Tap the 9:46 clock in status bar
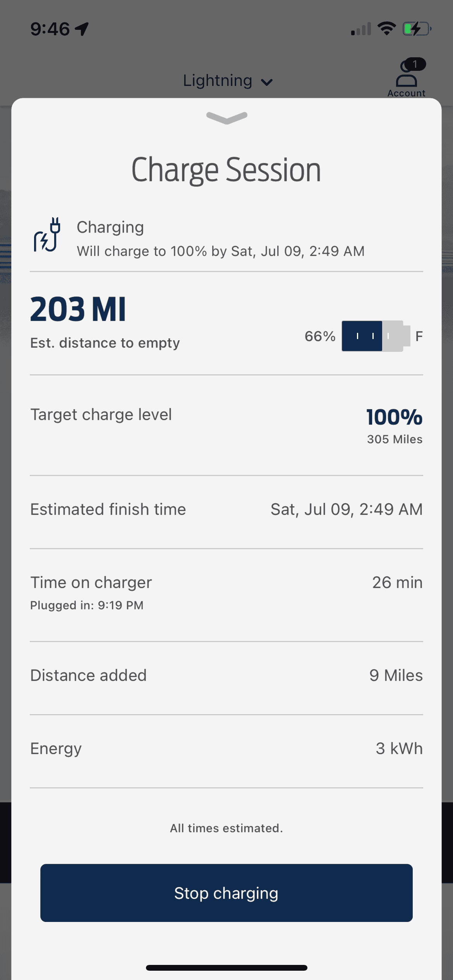 coord(50,29)
